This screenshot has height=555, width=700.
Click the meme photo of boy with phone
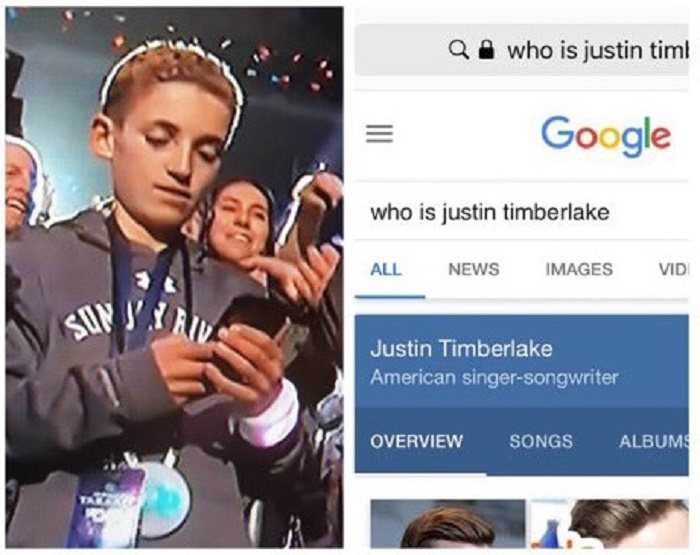pyautogui.click(x=175, y=277)
